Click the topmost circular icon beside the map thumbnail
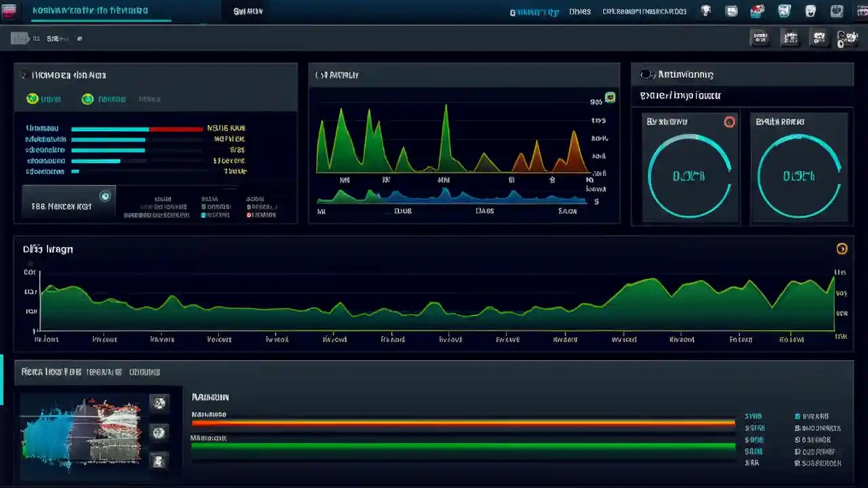 coord(159,403)
